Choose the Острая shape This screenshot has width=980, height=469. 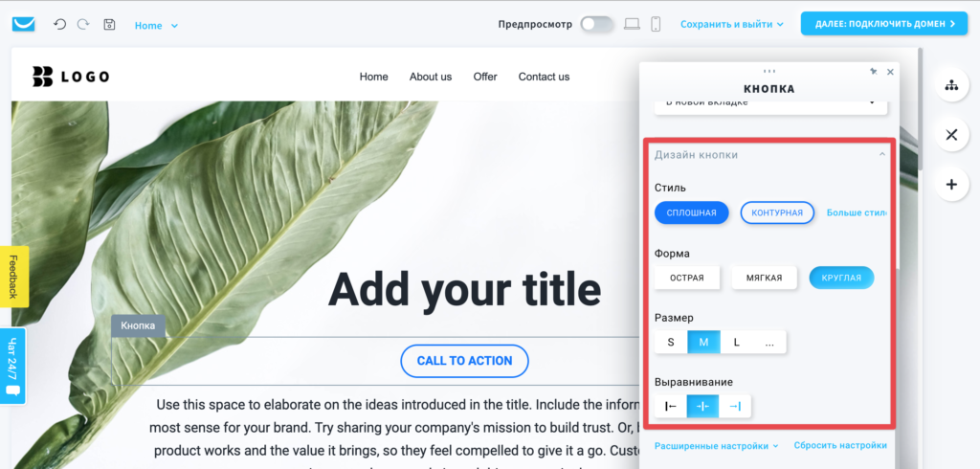687,278
